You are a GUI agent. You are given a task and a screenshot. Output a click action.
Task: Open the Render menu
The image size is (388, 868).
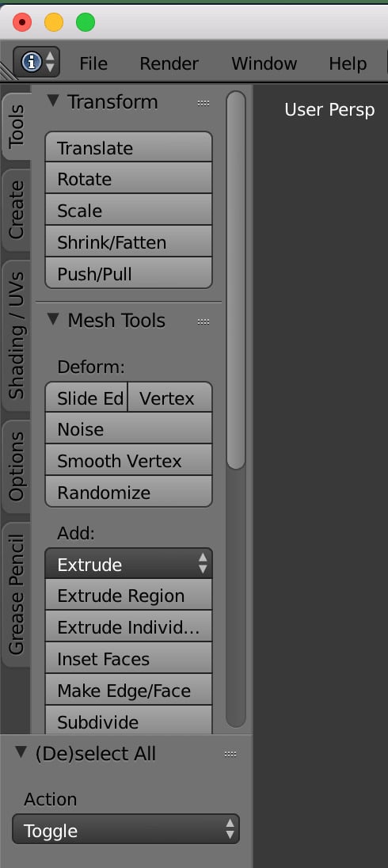point(169,63)
